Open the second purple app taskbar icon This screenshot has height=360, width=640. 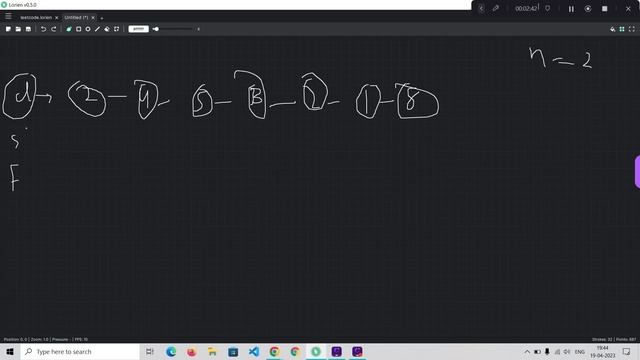coord(357,351)
